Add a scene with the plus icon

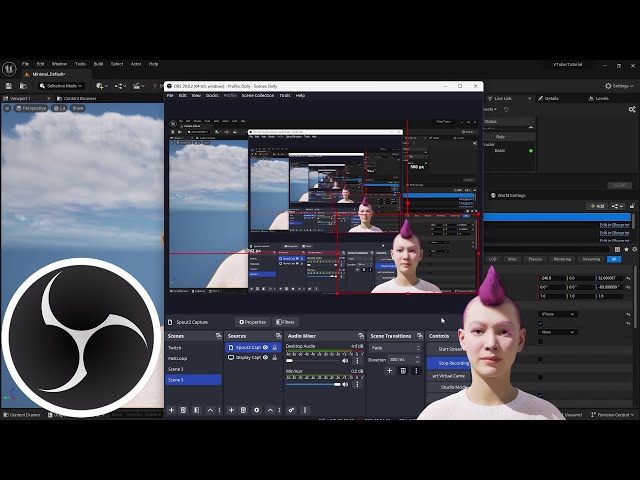pos(171,410)
